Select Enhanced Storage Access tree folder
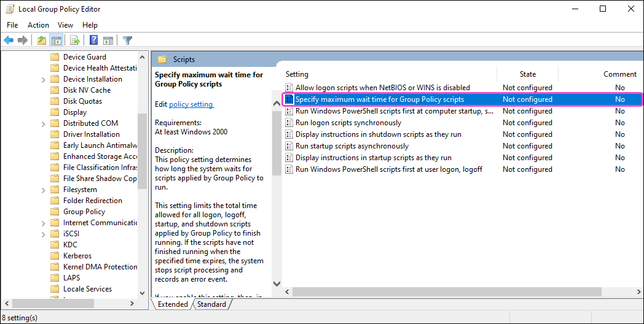 (100, 156)
